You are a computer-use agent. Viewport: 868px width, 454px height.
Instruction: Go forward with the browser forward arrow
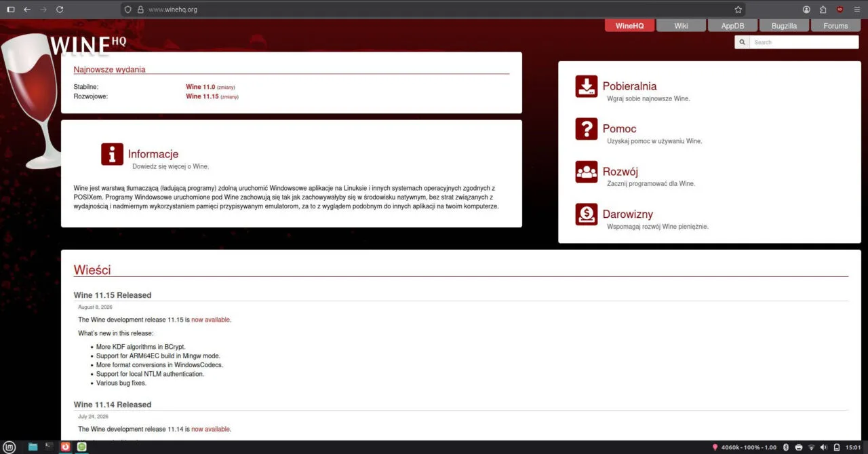[x=43, y=10]
